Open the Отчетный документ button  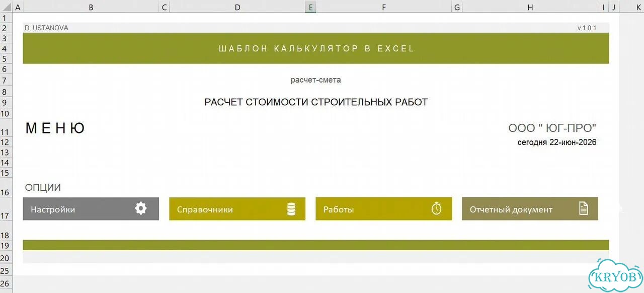click(530, 209)
